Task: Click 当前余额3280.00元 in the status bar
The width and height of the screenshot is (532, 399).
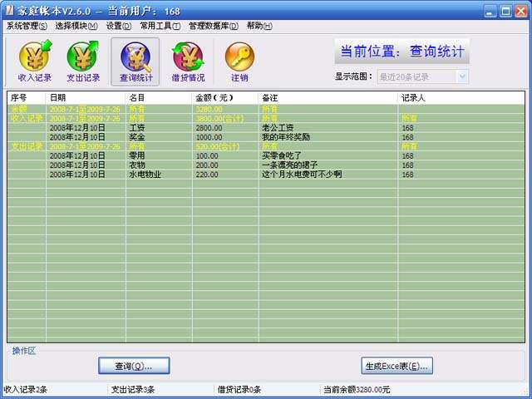Action: click(x=357, y=390)
